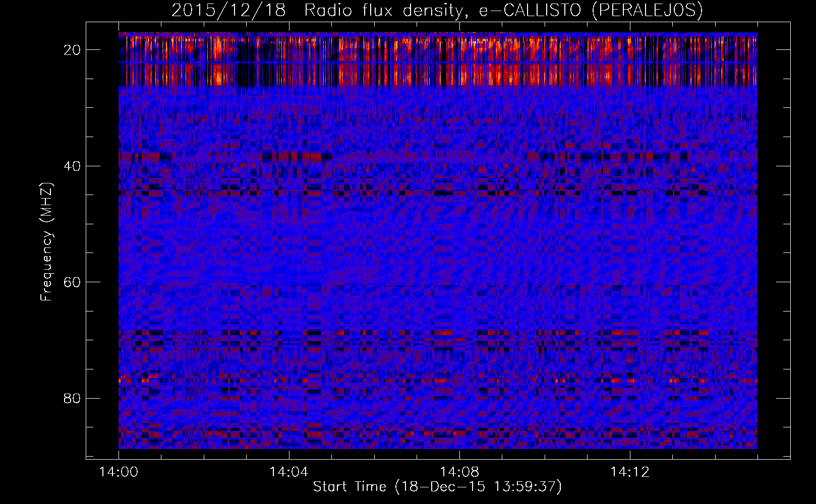The image size is (816, 504).
Task: Click the 14:08 time tick label
Action: pyautogui.click(x=459, y=472)
